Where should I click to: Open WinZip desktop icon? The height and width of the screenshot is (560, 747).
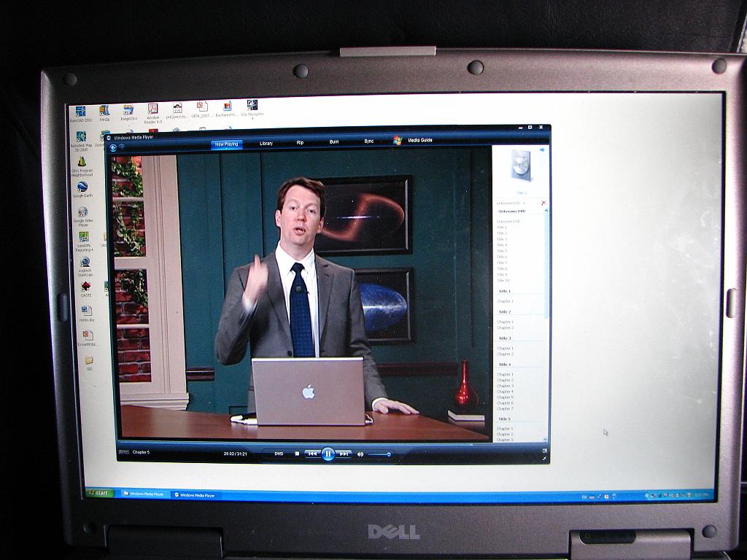[x=104, y=113]
